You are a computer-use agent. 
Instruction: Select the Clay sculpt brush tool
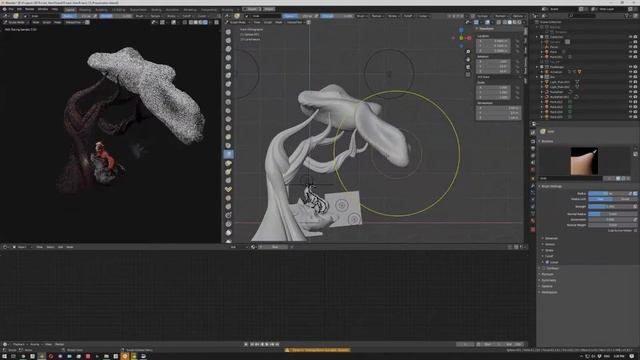(228, 49)
